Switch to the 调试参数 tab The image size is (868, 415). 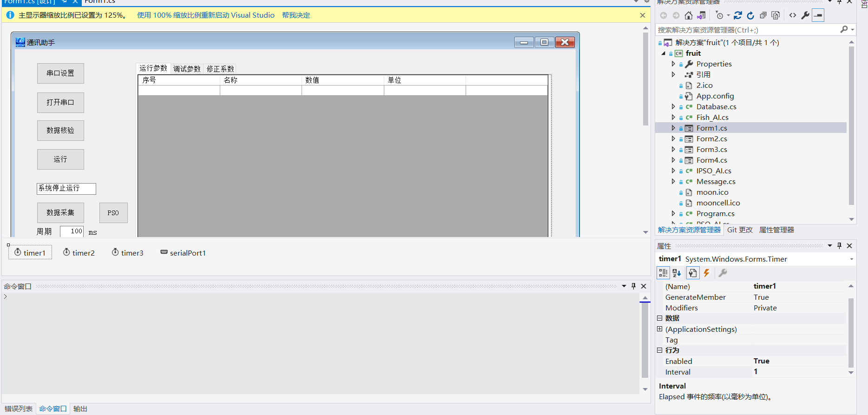(187, 69)
